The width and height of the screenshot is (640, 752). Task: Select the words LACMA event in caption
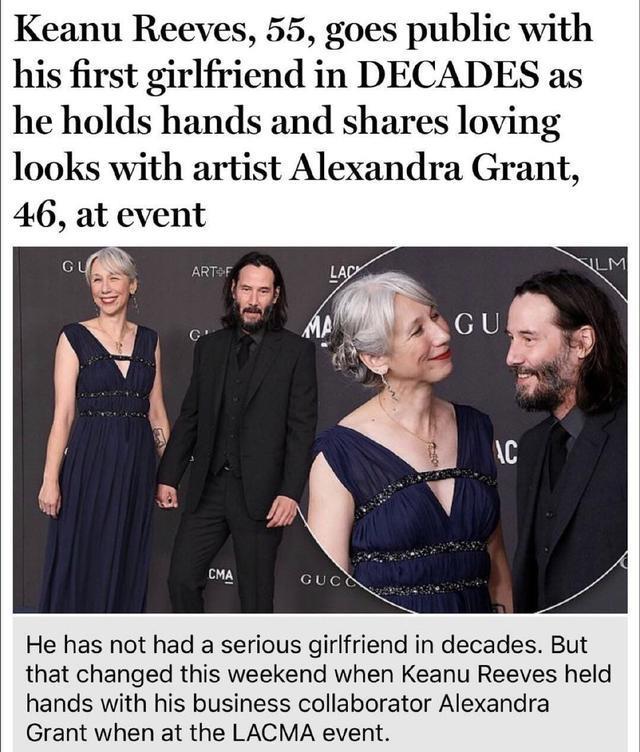pos(309,733)
